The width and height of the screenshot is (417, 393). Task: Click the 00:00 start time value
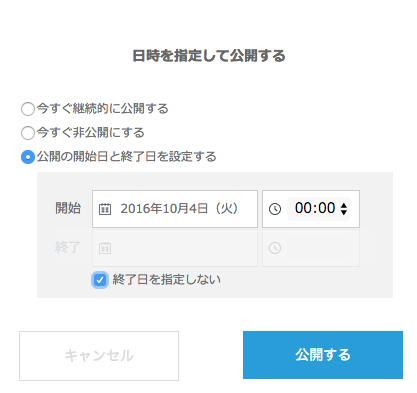coord(315,208)
